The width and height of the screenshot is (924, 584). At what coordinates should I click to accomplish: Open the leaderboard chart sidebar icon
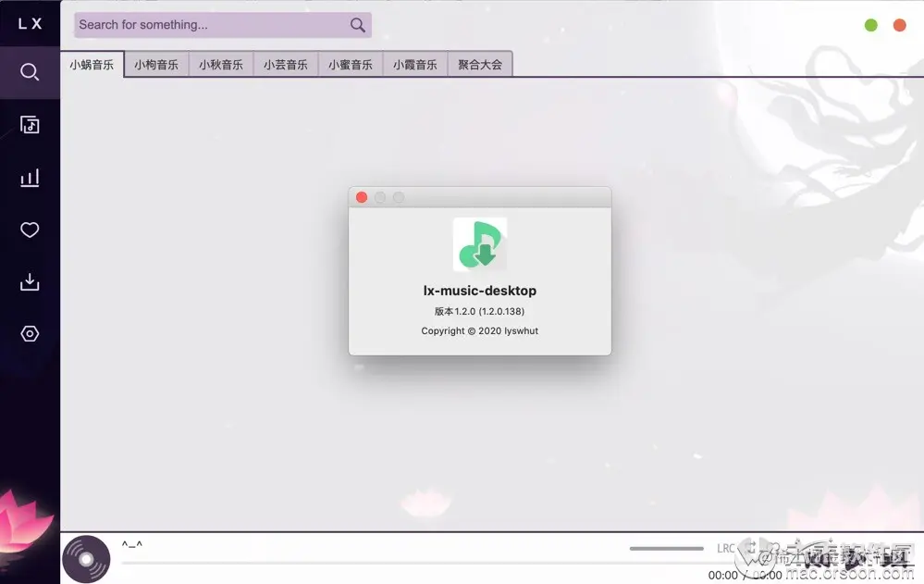pos(30,177)
